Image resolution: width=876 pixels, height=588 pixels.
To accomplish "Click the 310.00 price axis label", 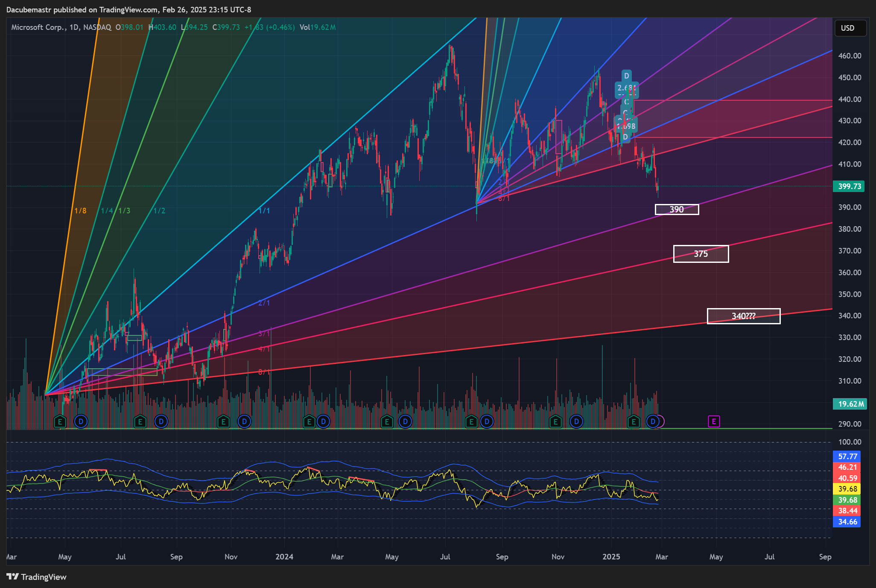I will pyautogui.click(x=850, y=381).
